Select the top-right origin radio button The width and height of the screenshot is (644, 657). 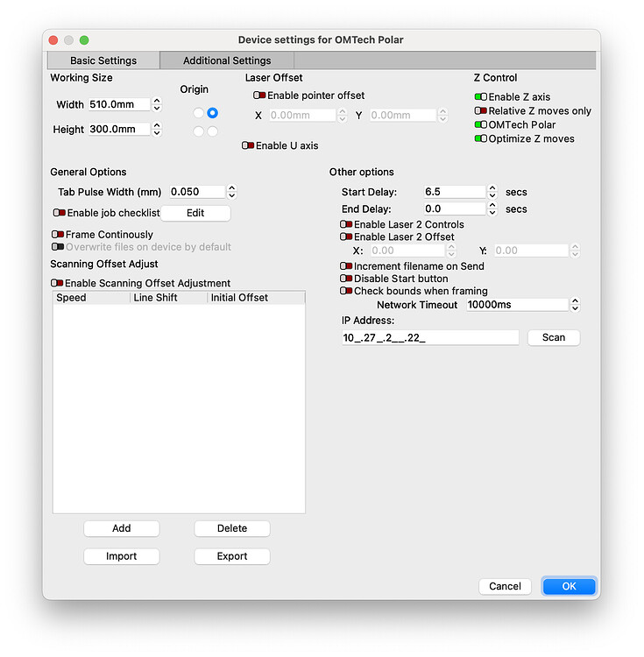point(212,113)
